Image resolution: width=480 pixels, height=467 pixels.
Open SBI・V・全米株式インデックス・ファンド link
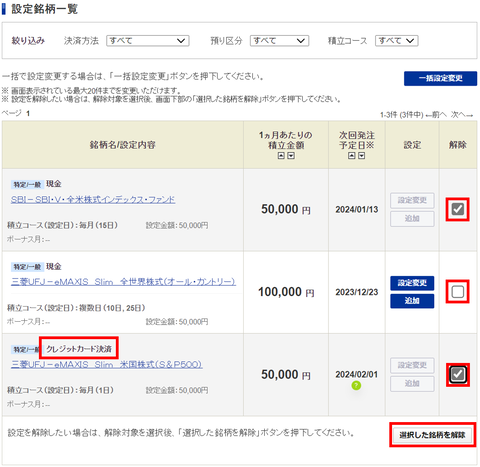pos(93,199)
